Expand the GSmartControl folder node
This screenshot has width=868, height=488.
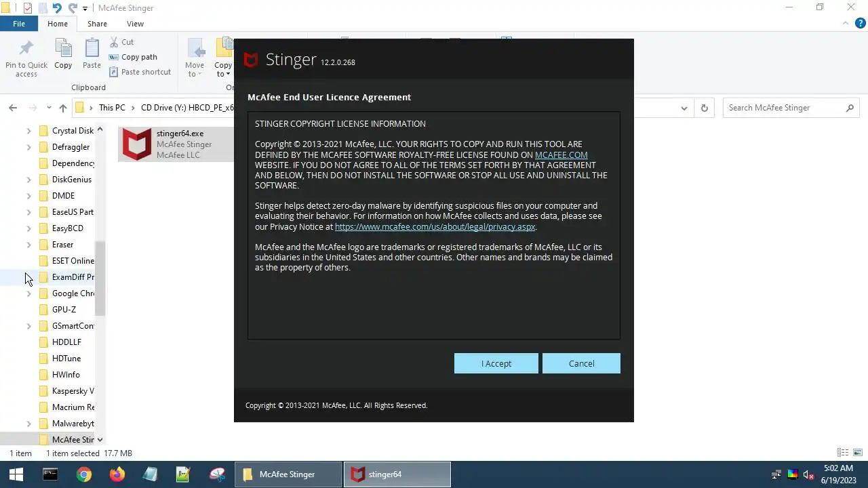tap(28, 326)
